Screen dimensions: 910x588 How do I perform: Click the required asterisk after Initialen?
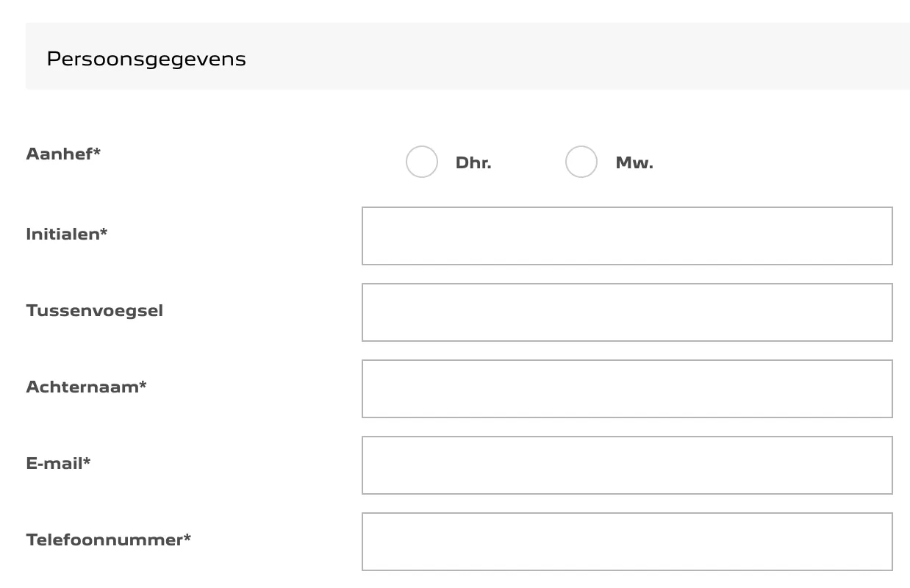point(104,232)
